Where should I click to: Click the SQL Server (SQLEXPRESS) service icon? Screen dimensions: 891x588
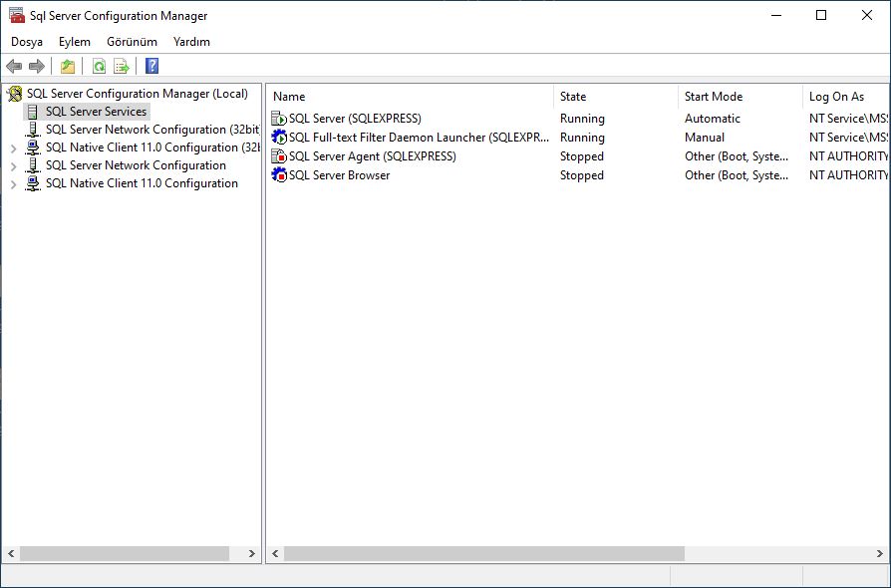(279, 119)
